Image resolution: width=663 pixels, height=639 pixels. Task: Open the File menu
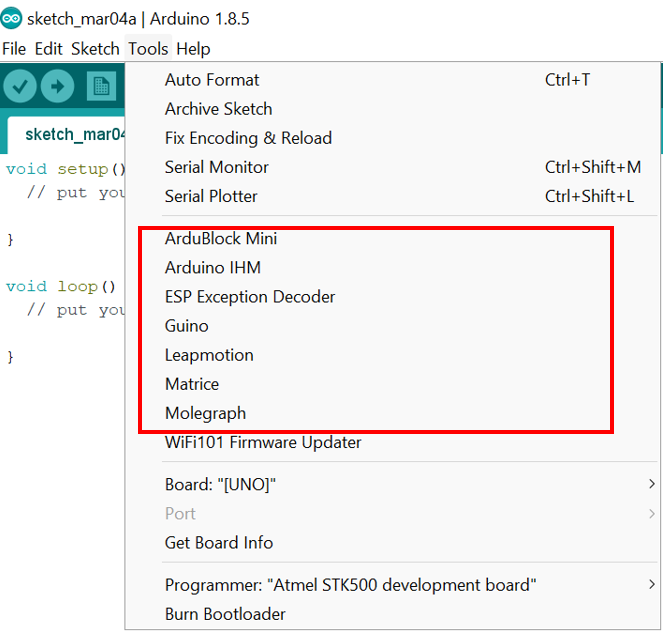coord(14,48)
